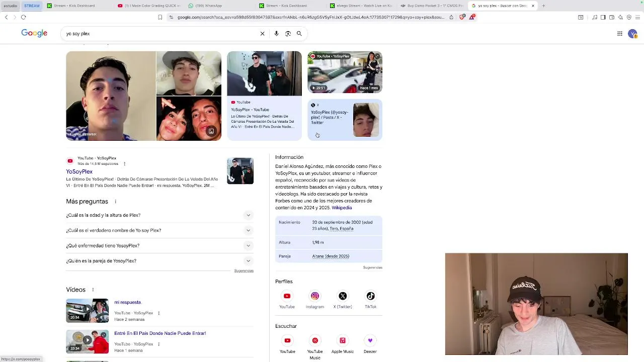Image resolution: width=644 pixels, height=362 pixels.
Task: Expand question about pareja de YosoyPlex
Action: (x=159, y=261)
